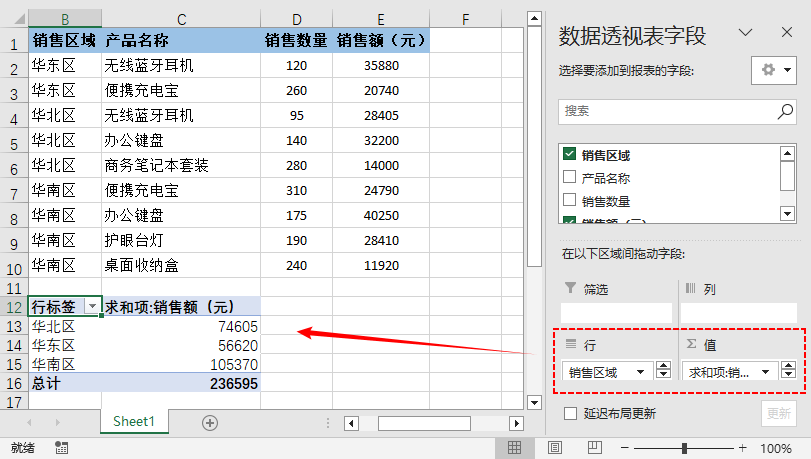Open the pivot field pane tools gear menu
Screen dimensions: 811x459
pos(774,70)
